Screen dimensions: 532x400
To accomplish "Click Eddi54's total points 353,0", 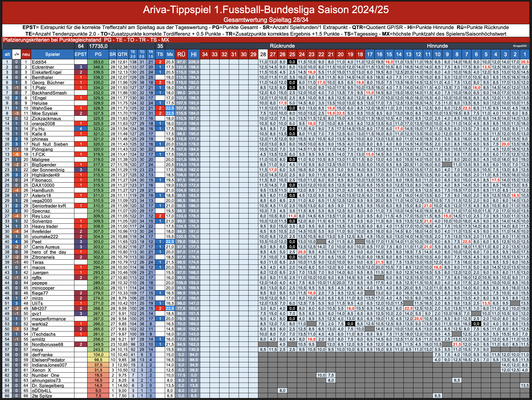I will pyautogui.click(x=98, y=62).
